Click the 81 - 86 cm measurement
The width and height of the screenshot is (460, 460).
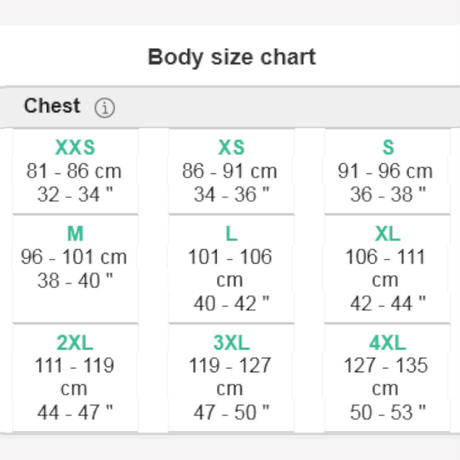tap(74, 171)
